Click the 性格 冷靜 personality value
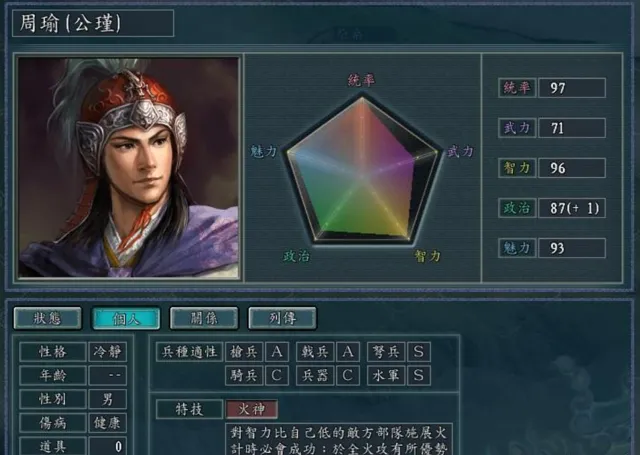This screenshot has height=455, width=640. click(x=107, y=352)
